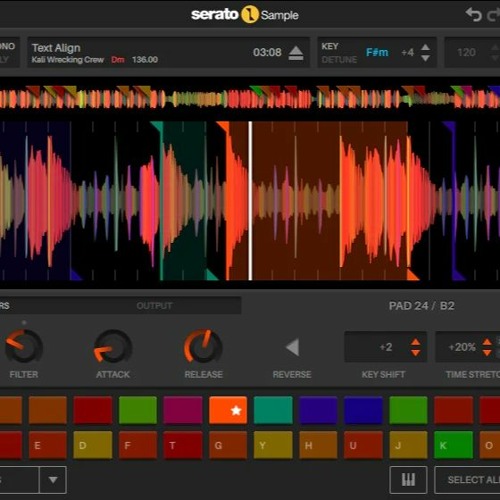
Task: Select the orange pad with the star
Action: 228,410
